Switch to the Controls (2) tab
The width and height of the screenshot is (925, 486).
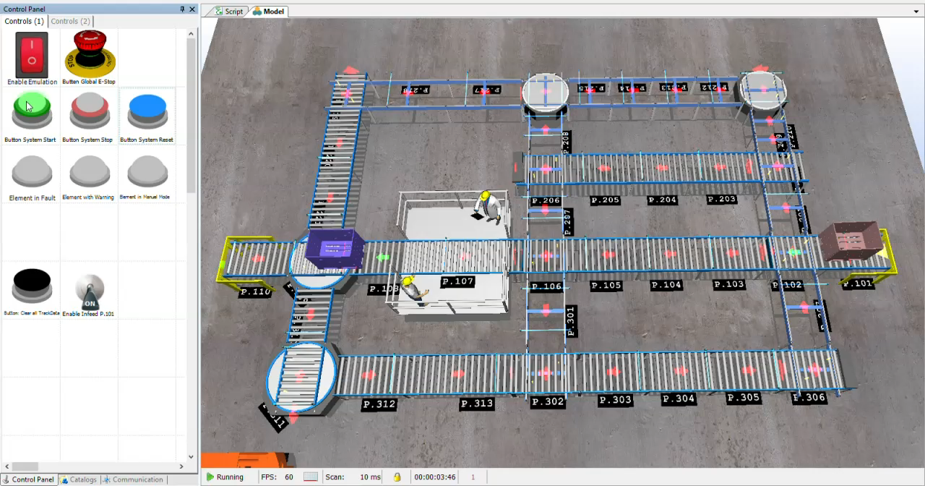point(70,21)
